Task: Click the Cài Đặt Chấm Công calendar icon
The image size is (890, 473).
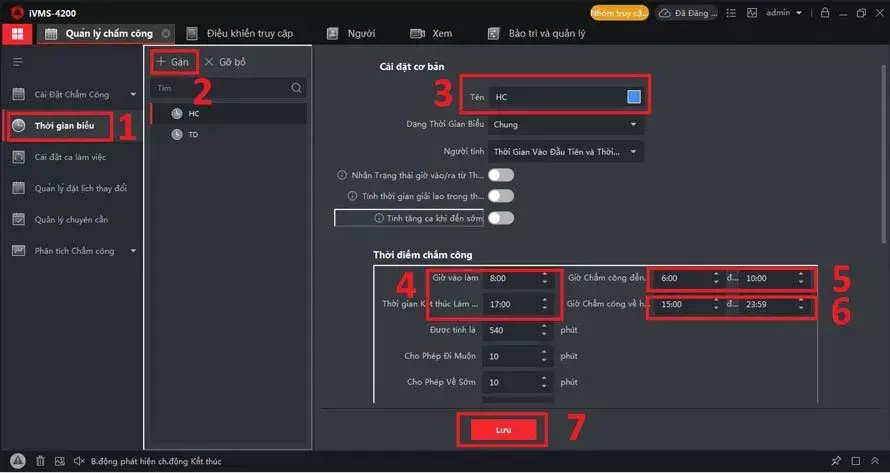Action: tap(19, 94)
